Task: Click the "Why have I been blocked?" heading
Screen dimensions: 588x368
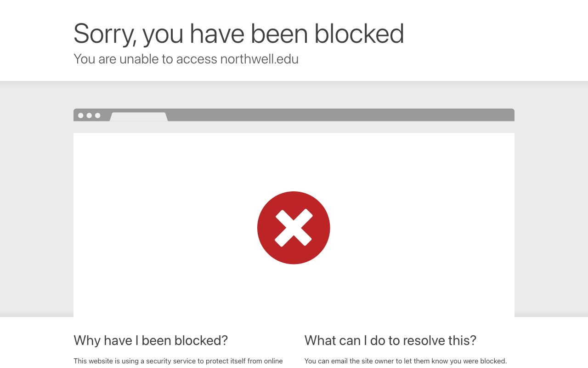Action: 151,340
